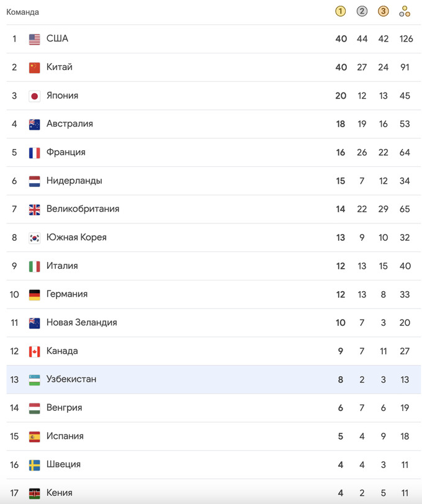Click the Kenya flag icon
This screenshot has height=504, width=422.
point(35,493)
